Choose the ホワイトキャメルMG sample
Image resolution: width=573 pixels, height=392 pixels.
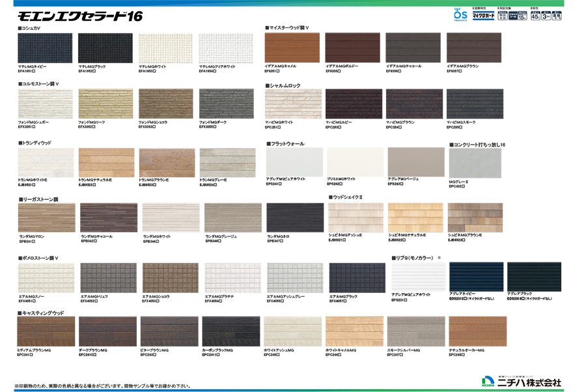(x=355, y=331)
